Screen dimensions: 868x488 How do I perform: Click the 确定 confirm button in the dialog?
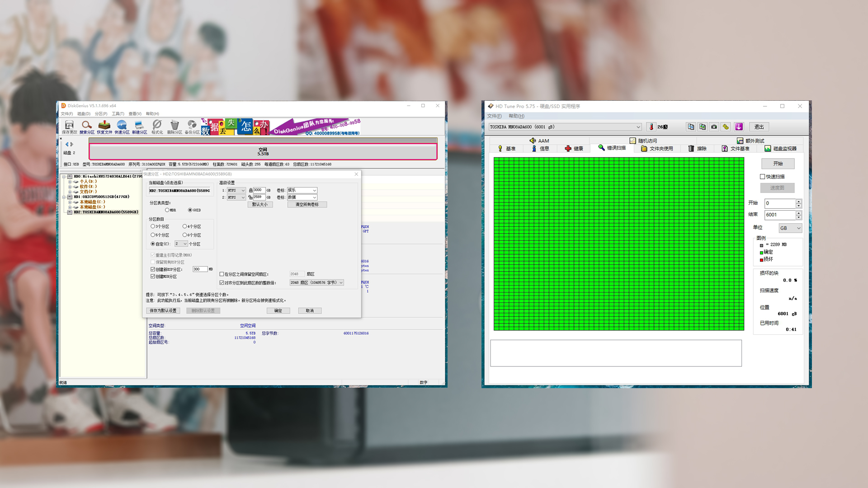[278, 311]
